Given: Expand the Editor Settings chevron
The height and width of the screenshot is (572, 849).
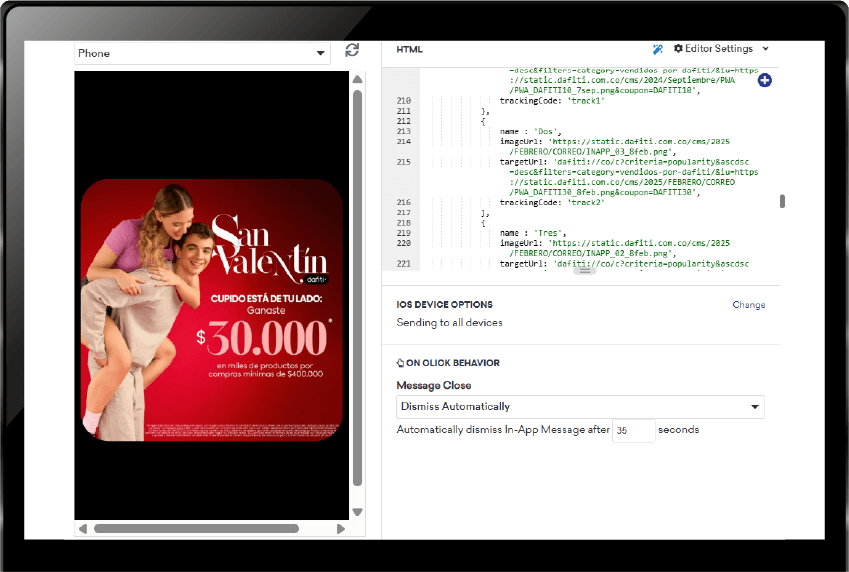Looking at the screenshot, I should [766, 49].
